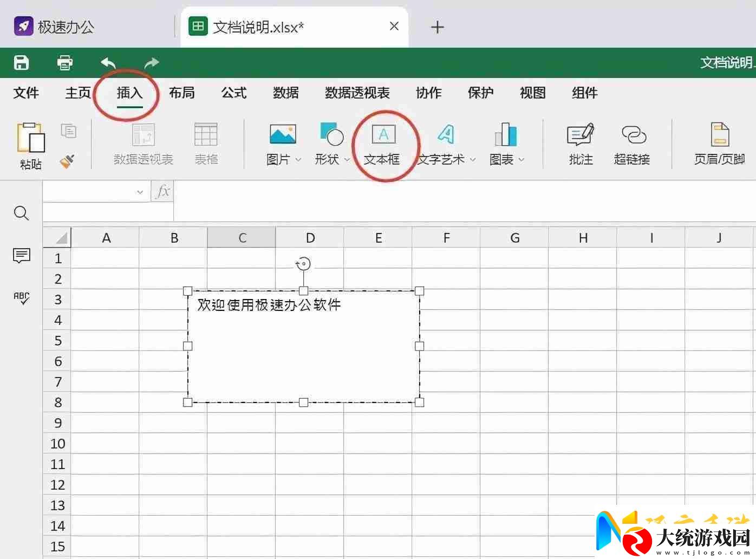Image resolution: width=756 pixels, height=559 pixels.
Task: Click the fx insert function button
Action: pos(162,191)
